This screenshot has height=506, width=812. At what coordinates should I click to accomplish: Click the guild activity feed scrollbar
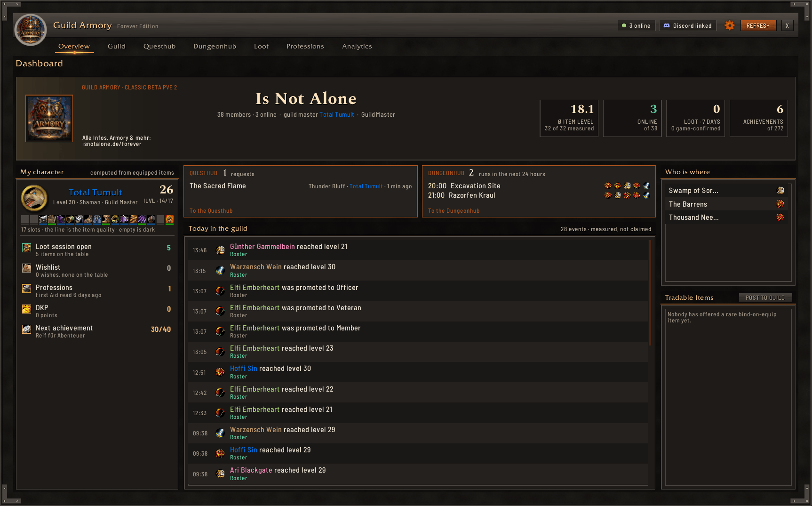(x=650, y=293)
